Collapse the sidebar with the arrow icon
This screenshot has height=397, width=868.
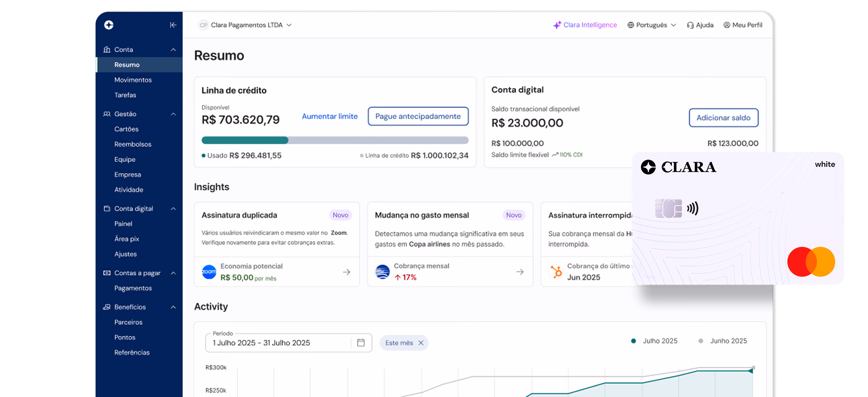tap(173, 25)
